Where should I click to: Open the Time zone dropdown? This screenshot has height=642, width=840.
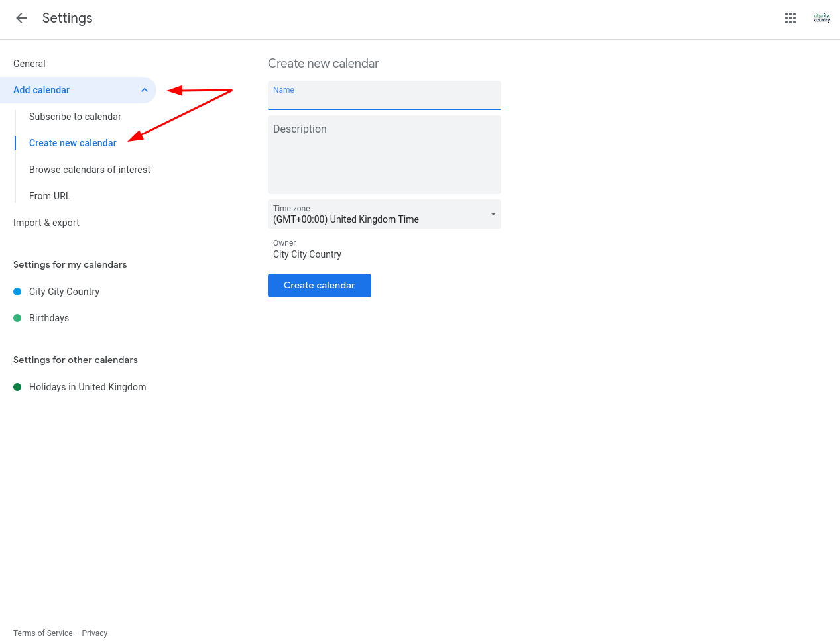tap(385, 214)
